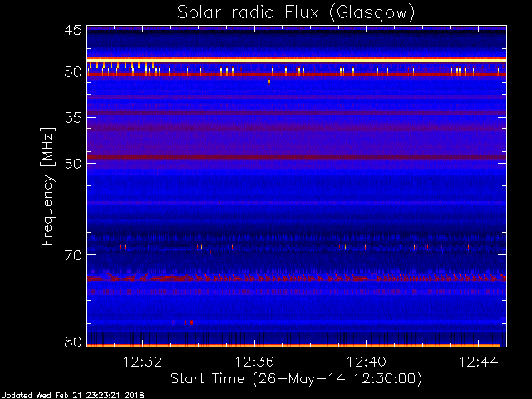Click the 'Updated Wed Feb 21 23:23:21 2018' text
This screenshot has width=532, height=399.
click(72, 396)
